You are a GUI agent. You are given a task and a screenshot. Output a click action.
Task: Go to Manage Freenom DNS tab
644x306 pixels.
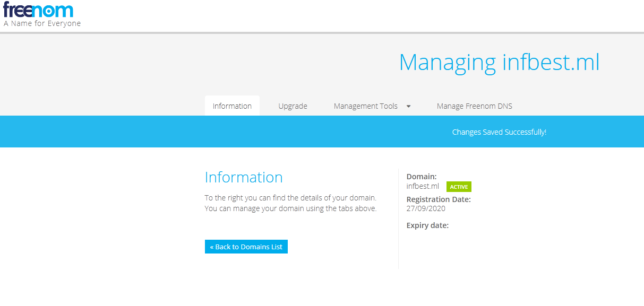pyautogui.click(x=474, y=106)
